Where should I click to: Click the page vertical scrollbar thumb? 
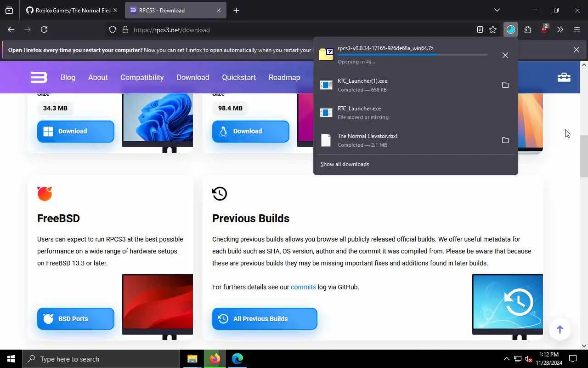[x=584, y=156]
